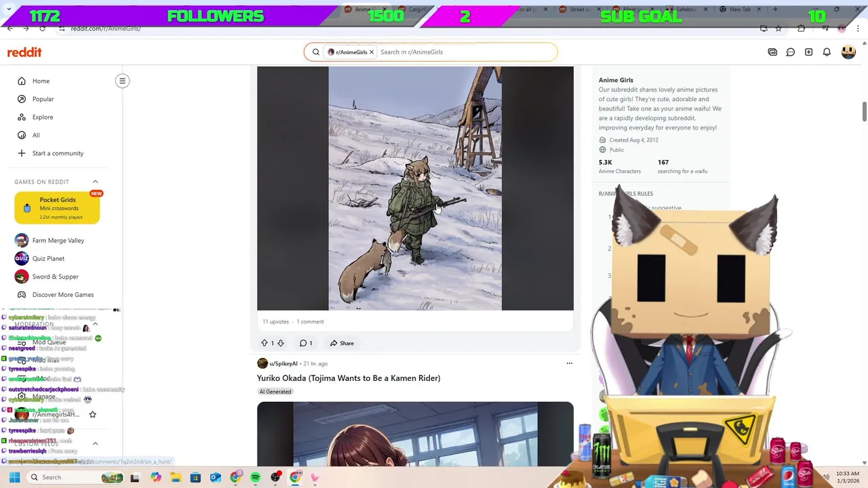This screenshot has width=868, height=488.
Task: Open Spotify from the taskbar
Action: pyautogui.click(x=255, y=477)
